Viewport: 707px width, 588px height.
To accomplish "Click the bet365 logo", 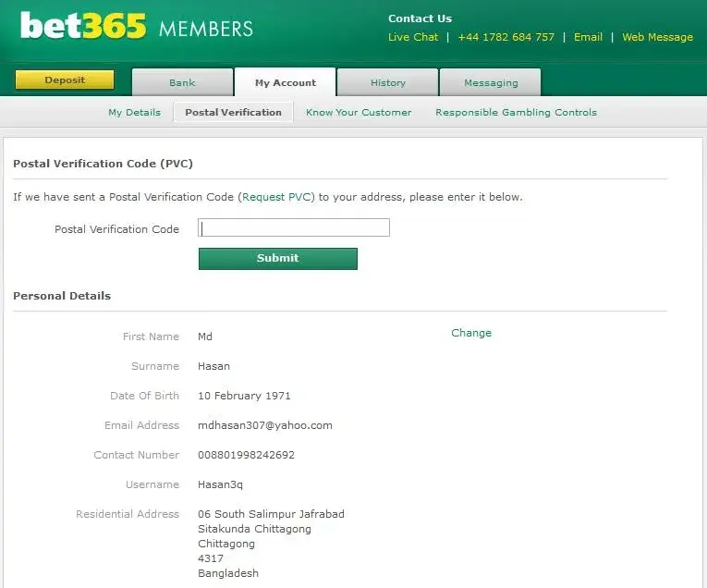I will point(83,28).
